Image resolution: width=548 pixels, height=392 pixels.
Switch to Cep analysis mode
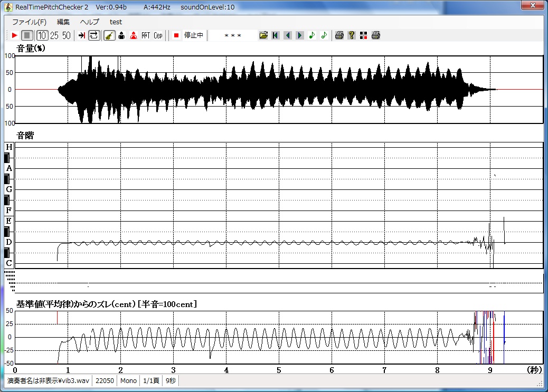tap(158, 35)
